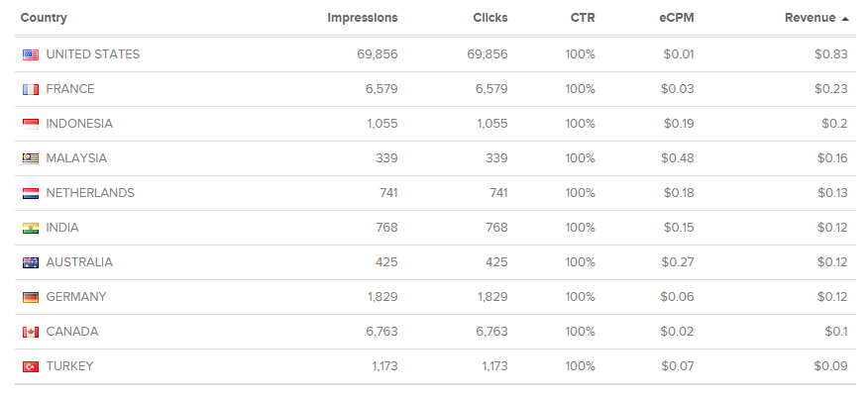Click the Germany flag icon
Viewport: 868px width, 398px height.
coord(31,297)
